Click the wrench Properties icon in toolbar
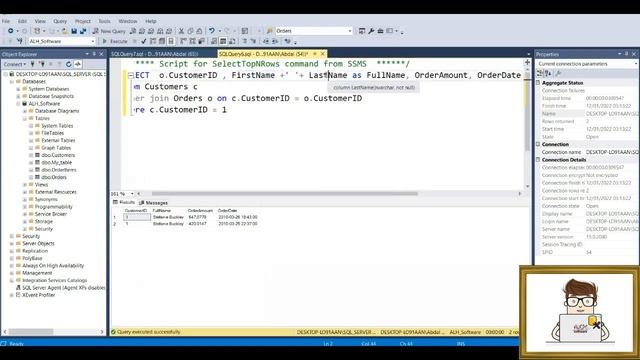640x360 pixels. (371, 31)
